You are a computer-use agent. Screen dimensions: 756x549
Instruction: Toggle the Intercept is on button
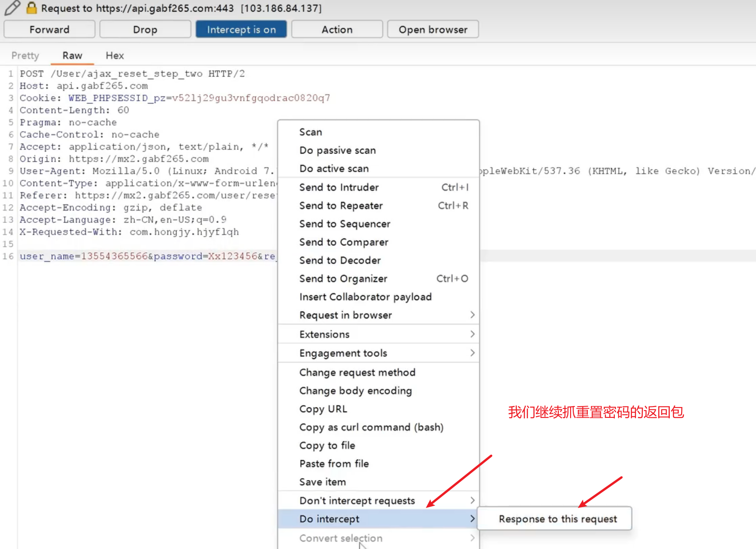(x=241, y=29)
